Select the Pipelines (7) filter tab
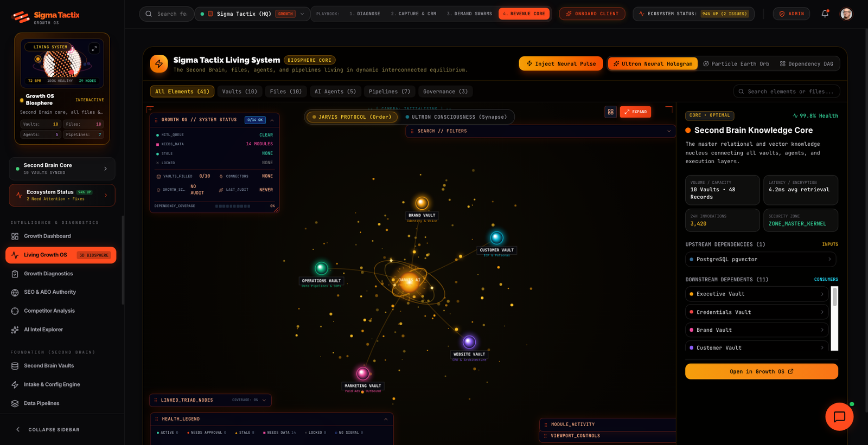Screen dimensions: 868x445 click(x=390, y=92)
